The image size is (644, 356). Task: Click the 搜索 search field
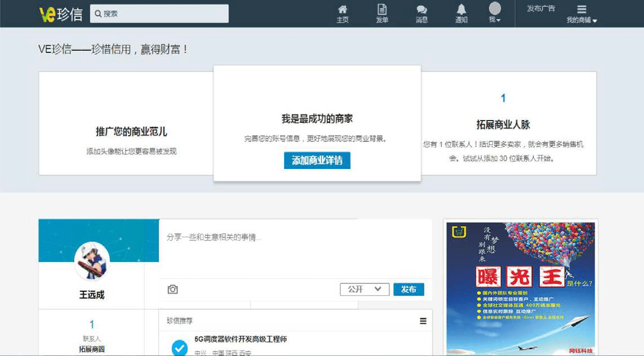click(x=159, y=14)
